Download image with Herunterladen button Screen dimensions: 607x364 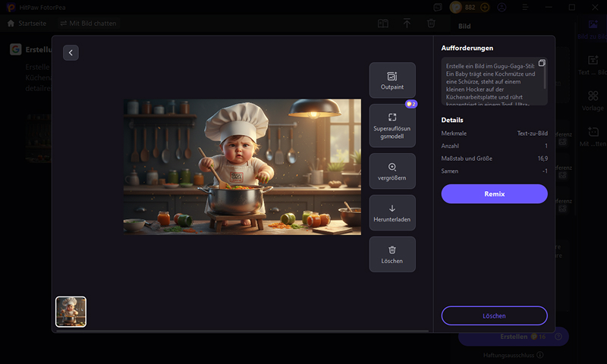coord(392,213)
